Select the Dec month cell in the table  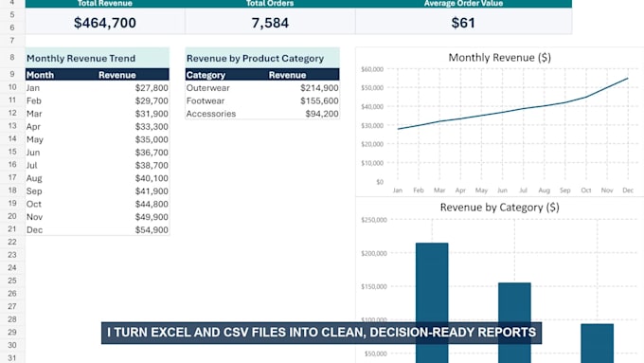coord(34,230)
